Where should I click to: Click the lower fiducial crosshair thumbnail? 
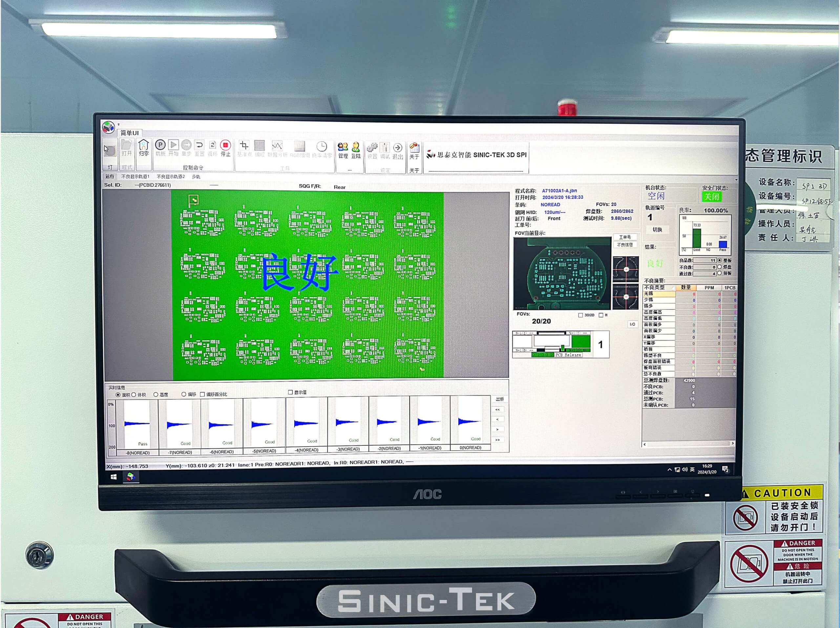coord(626,296)
